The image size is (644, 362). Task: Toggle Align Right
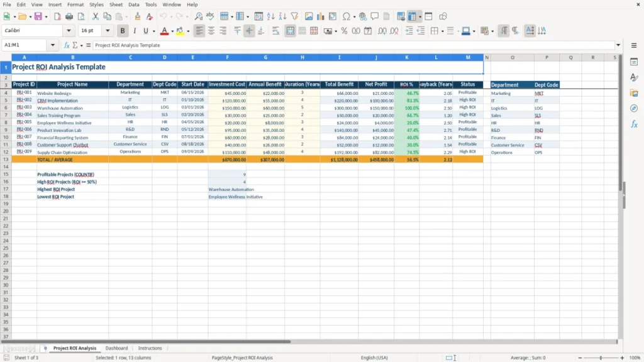(223, 31)
